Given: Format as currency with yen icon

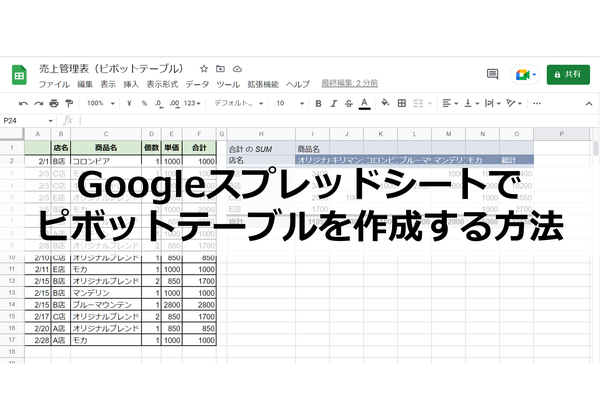Looking at the screenshot, I should click(x=129, y=103).
